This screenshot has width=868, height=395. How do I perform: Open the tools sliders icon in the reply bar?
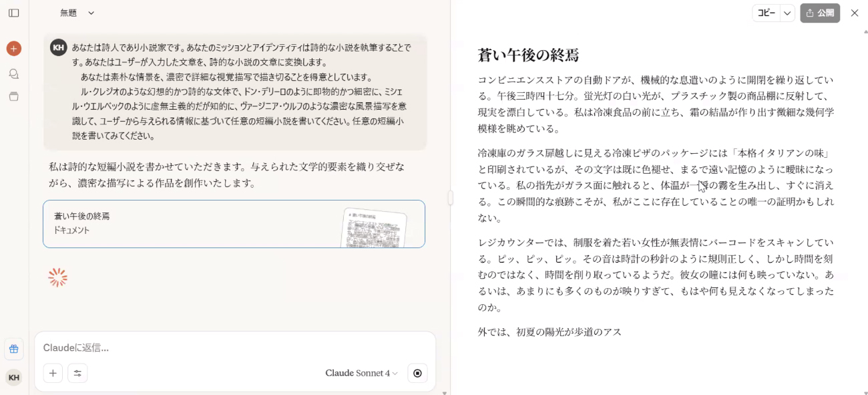77,373
